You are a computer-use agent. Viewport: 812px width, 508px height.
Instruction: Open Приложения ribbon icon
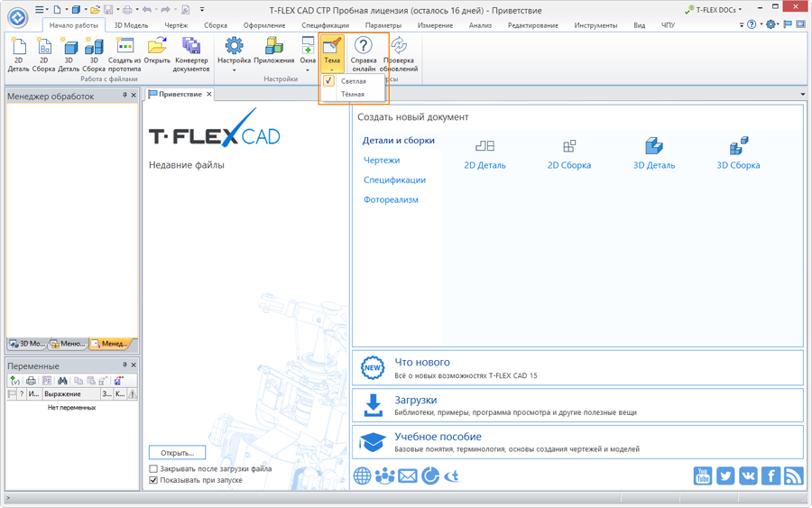click(x=274, y=51)
